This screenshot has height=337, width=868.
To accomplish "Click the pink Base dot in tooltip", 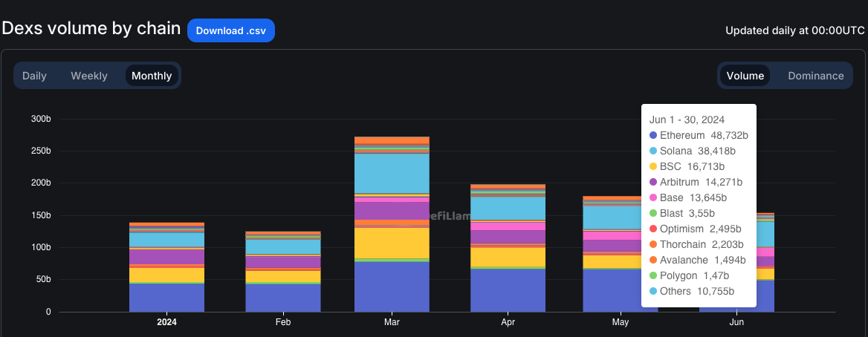I will click(653, 197).
